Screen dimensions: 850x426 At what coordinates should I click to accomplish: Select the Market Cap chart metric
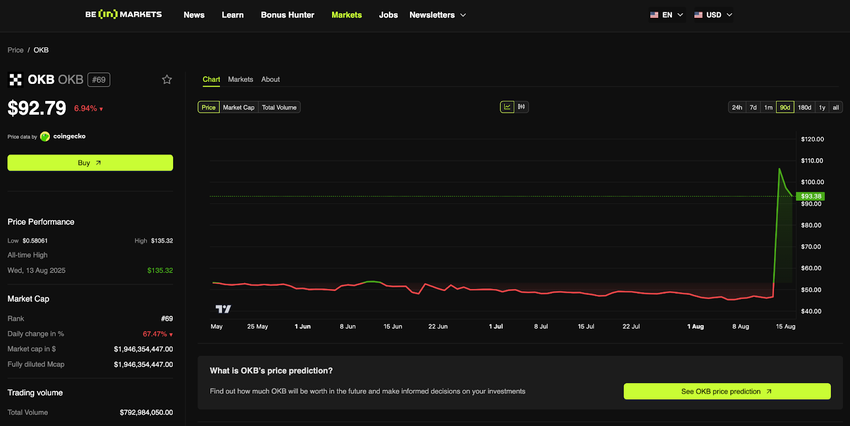[x=239, y=107]
